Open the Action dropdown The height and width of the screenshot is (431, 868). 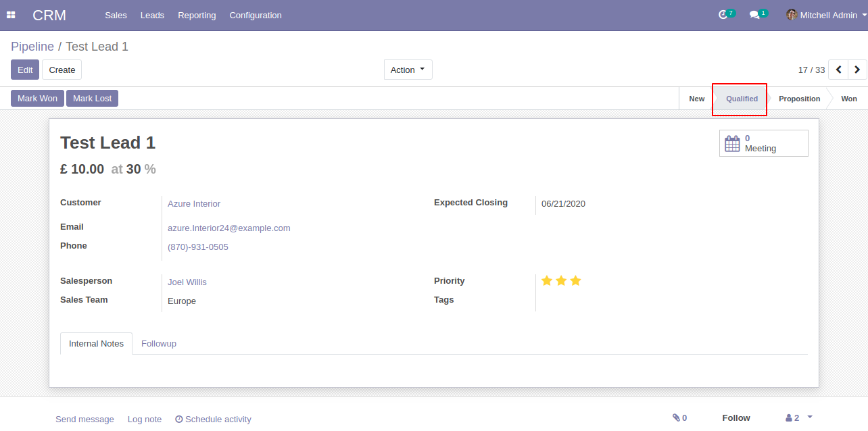408,70
